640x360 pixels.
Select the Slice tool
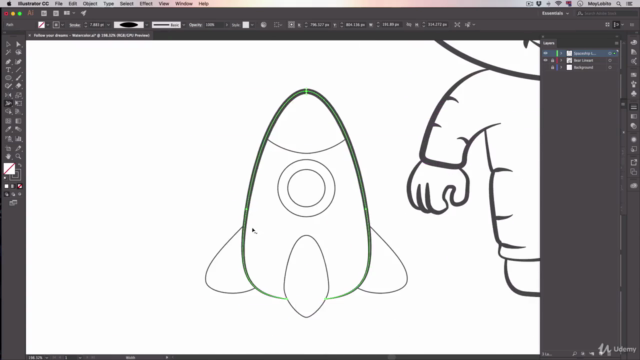click(18, 148)
